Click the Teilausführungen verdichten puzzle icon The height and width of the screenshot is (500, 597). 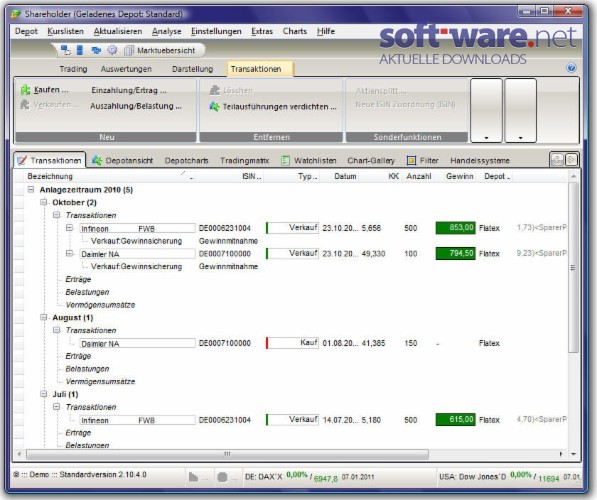tap(215, 107)
